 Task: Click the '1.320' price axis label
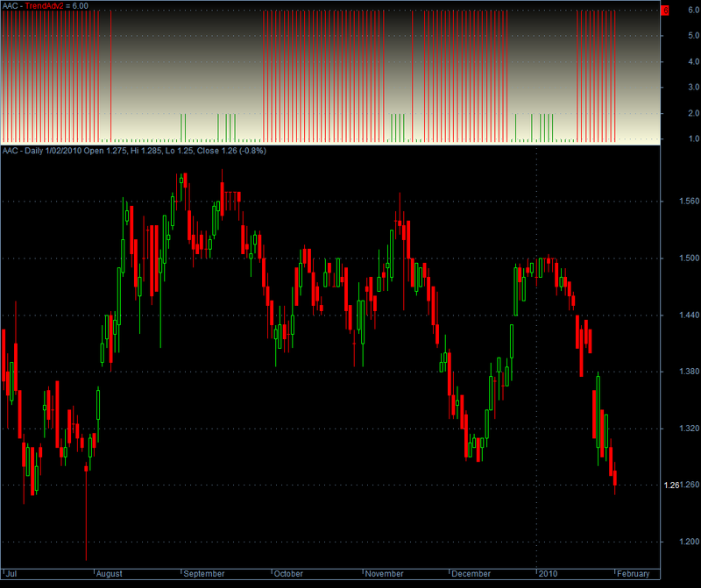689,429
